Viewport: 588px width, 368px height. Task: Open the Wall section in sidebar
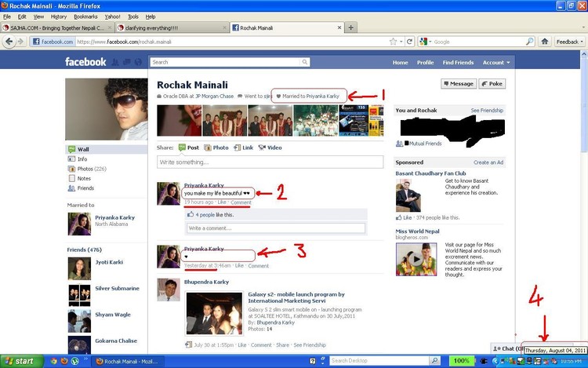[x=82, y=149]
